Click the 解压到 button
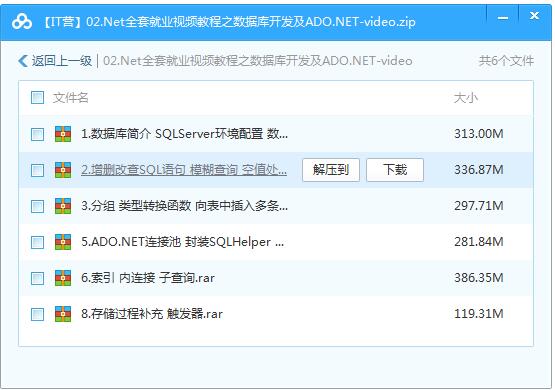555x390 pixels. pyautogui.click(x=331, y=170)
